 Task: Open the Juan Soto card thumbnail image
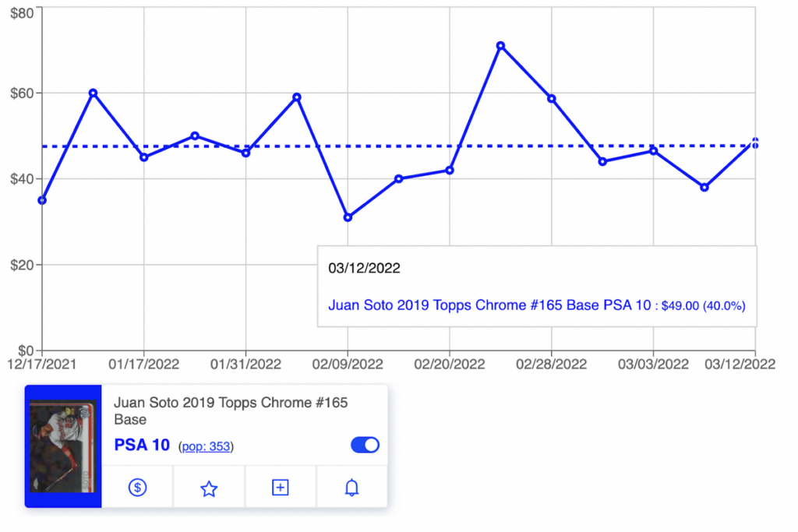tap(63, 446)
